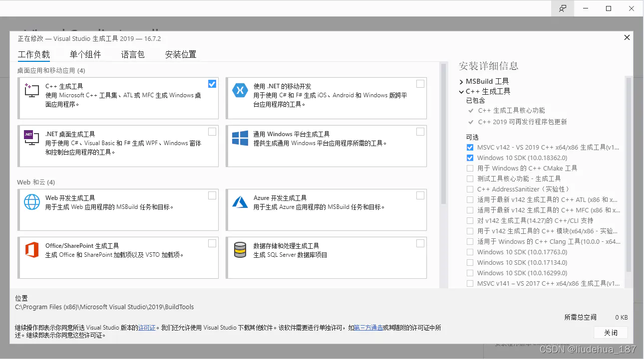
Task: Check the C++ ATL for v142 option
Action: [x=470, y=200]
